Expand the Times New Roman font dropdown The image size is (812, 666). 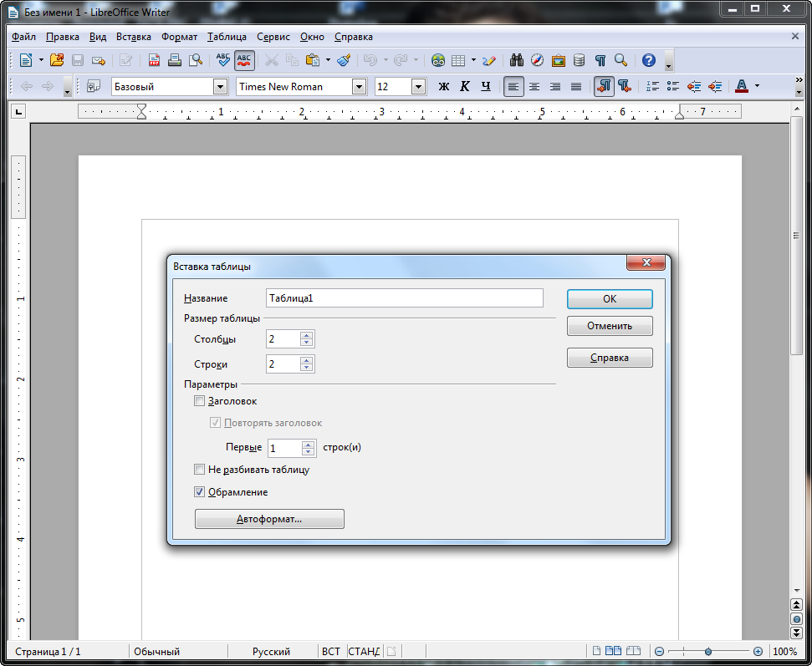click(359, 87)
